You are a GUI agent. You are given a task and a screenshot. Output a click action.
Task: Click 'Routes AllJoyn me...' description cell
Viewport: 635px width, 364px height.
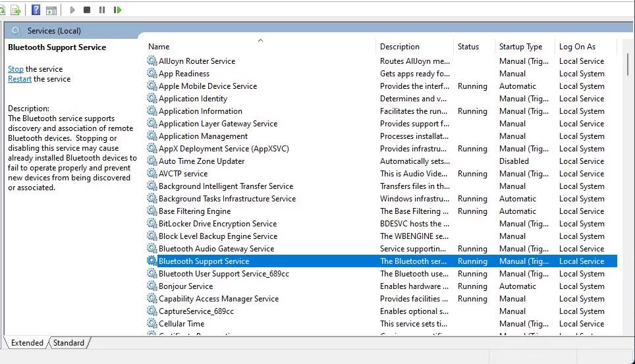click(415, 61)
